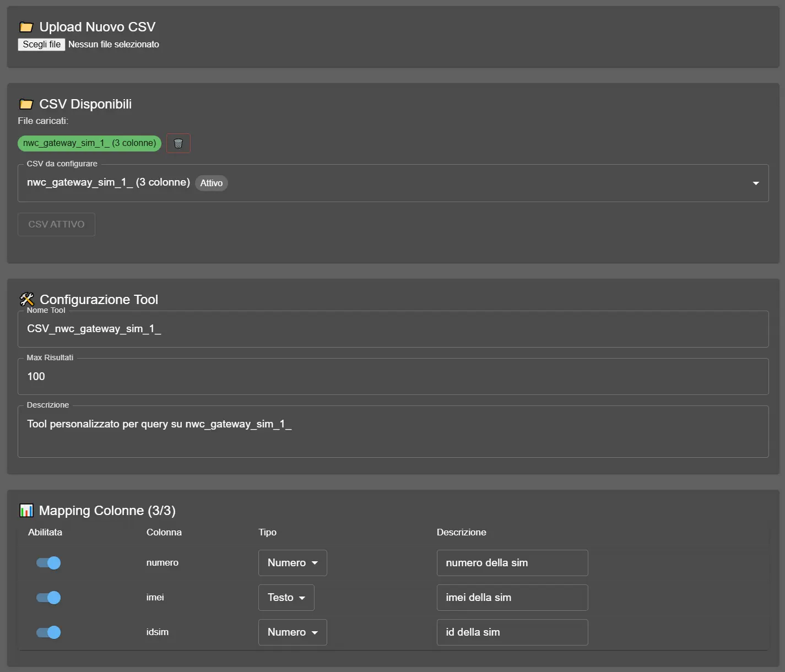Viewport: 785px width, 672px height.
Task: Click the bar chart icon next to Mapping Colonne
Action: click(25, 510)
